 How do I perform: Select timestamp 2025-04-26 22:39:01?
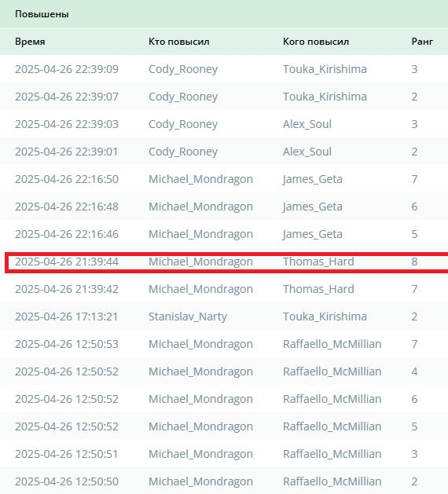click(66, 152)
